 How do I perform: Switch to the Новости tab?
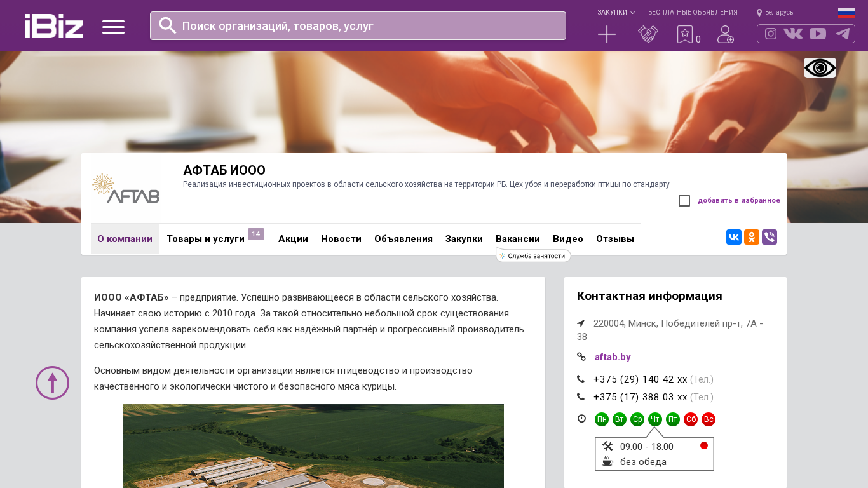click(341, 239)
